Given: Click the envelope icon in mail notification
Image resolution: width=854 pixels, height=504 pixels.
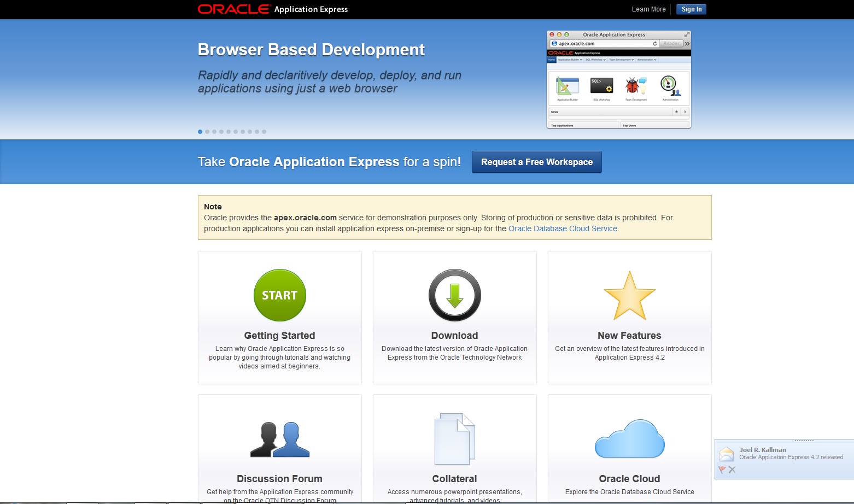Looking at the screenshot, I should 726,454.
